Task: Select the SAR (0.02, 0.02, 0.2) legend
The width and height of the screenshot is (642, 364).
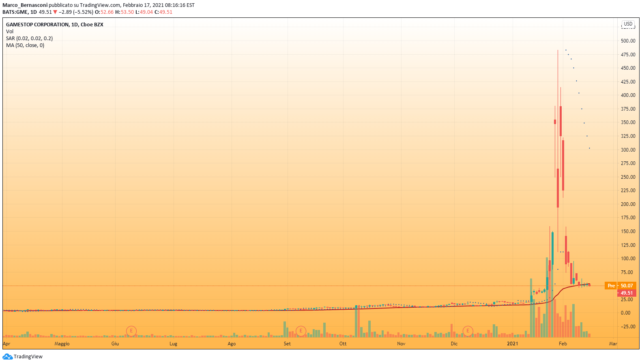Action: [x=29, y=39]
